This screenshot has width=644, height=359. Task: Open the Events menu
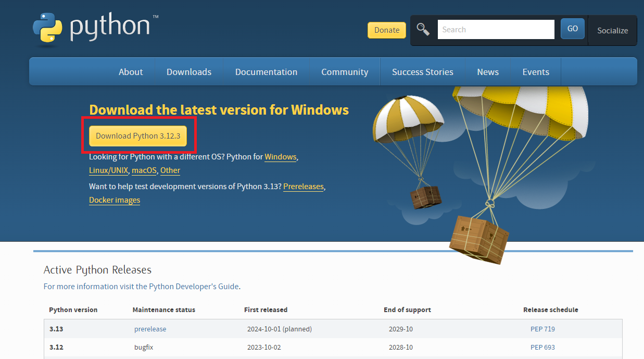click(536, 72)
